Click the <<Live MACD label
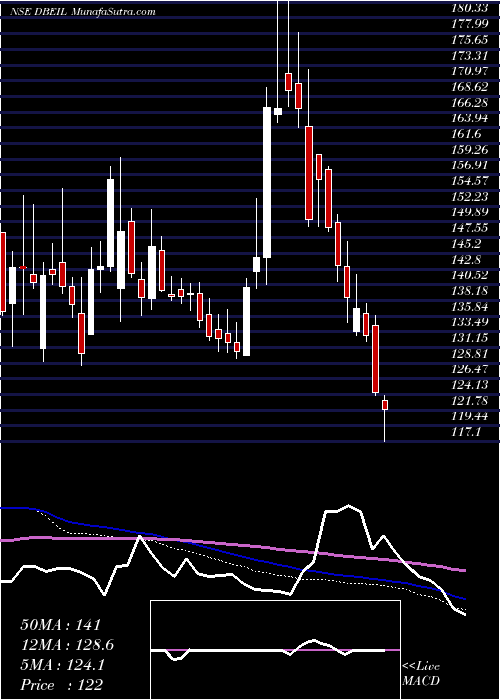Image resolution: width=500 pixels, height=700 pixels. pos(421,674)
